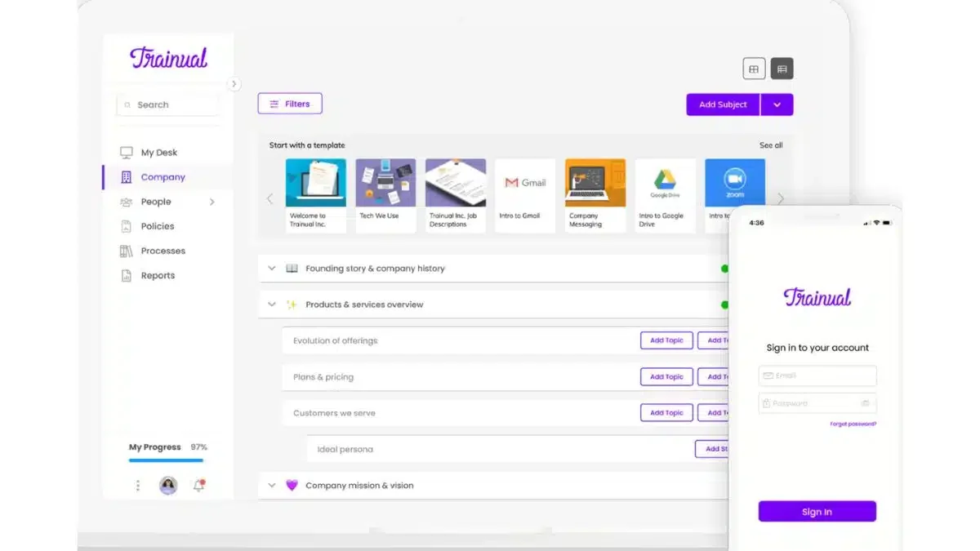Image resolution: width=980 pixels, height=551 pixels.
Task: Toggle password visibility on phone sign-in
Action: [x=865, y=403]
